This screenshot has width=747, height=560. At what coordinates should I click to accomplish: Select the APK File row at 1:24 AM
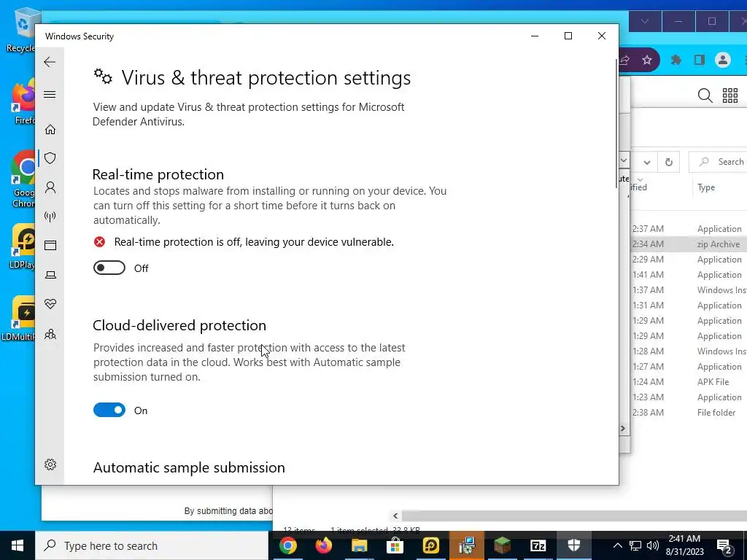click(x=689, y=382)
